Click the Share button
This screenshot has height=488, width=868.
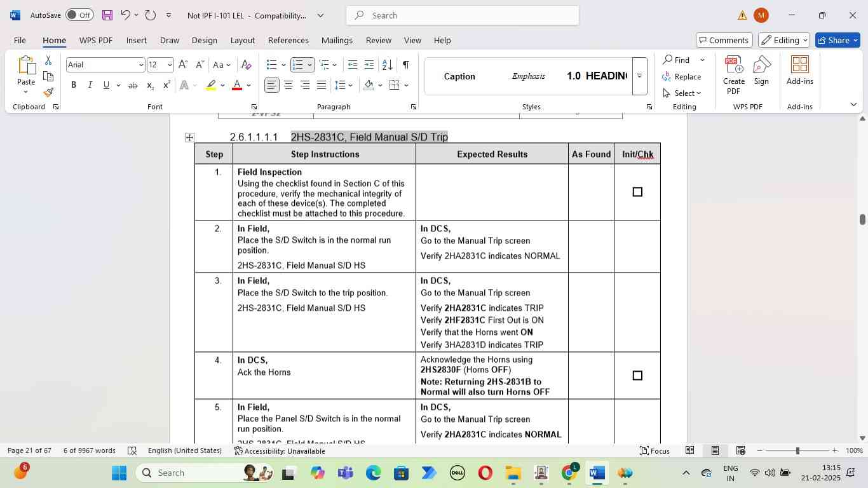pyautogui.click(x=837, y=40)
